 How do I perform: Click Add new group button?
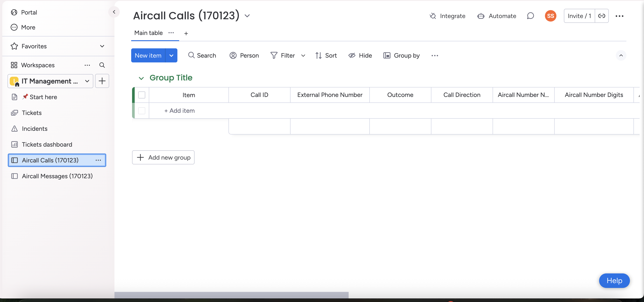coord(163,158)
